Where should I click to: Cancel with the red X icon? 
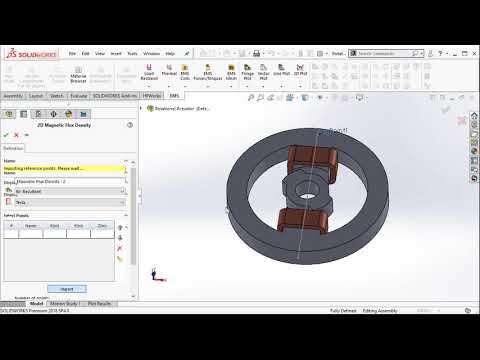[x=16, y=135]
